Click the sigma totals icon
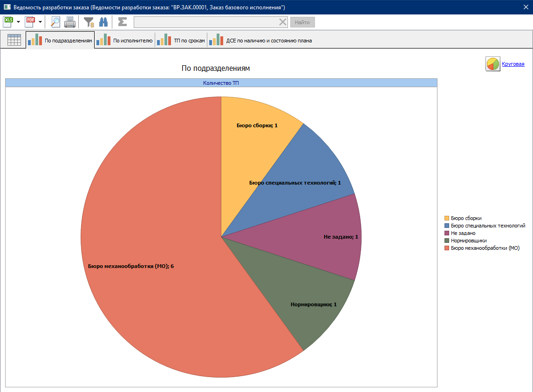The height and width of the screenshot is (392, 533). click(122, 21)
